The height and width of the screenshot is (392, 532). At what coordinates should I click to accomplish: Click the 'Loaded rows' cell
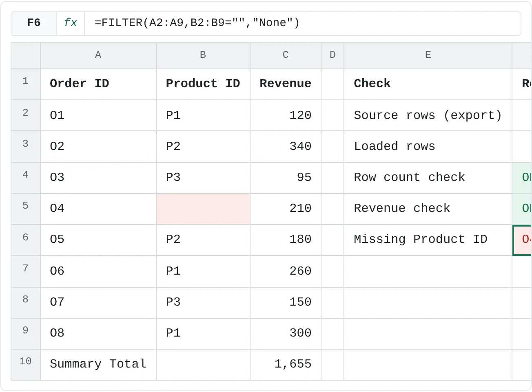pos(428,147)
